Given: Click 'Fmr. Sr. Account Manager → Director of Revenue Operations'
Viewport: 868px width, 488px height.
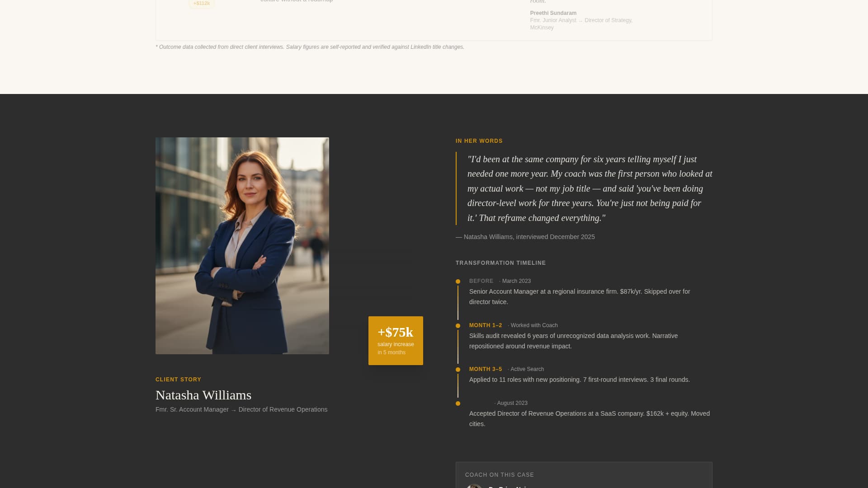Looking at the screenshot, I should click(241, 409).
